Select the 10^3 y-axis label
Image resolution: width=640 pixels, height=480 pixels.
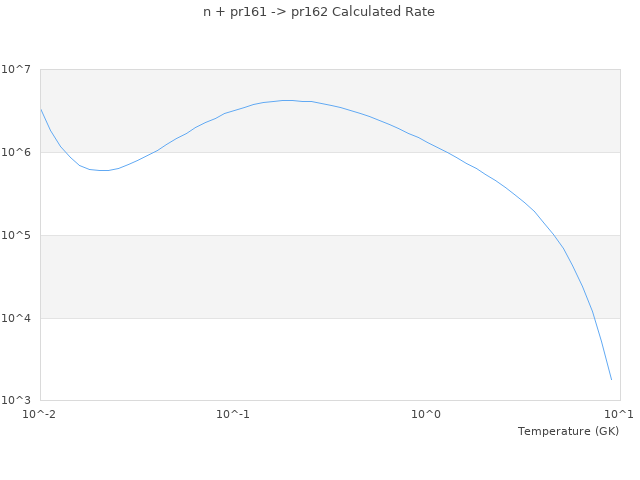point(17,401)
